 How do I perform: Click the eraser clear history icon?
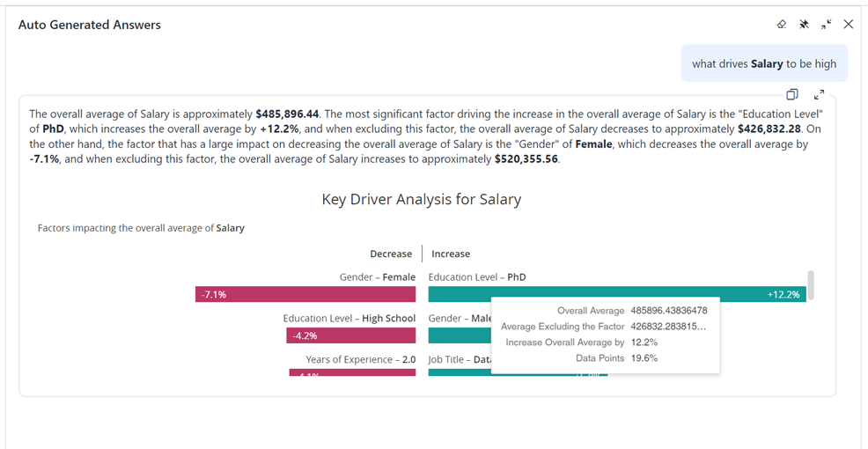782,25
